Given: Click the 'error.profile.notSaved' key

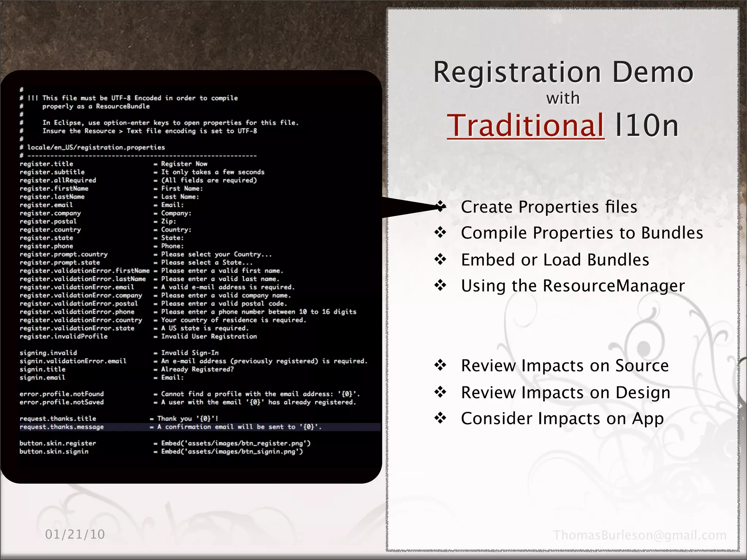Looking at the screenshot, I should coord(62,402).
